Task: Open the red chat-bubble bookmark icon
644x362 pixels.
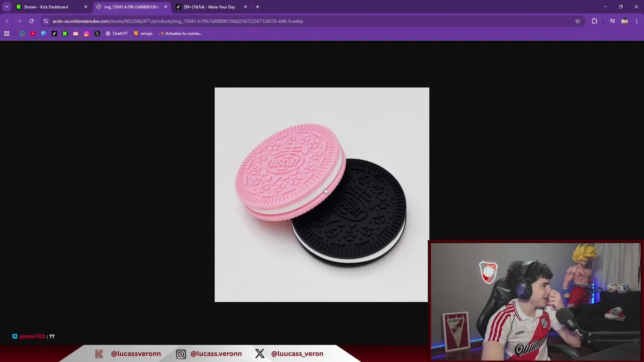Action: coord(75,33)
